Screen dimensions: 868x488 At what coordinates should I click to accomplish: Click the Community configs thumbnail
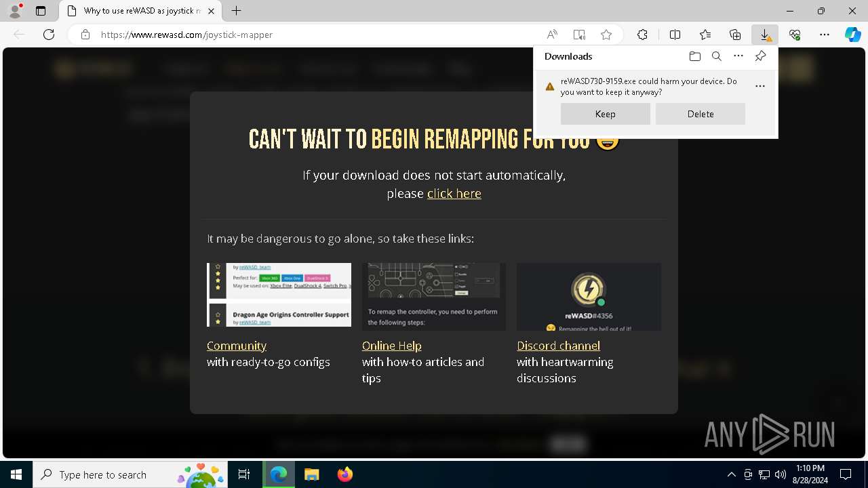[279, 295]
